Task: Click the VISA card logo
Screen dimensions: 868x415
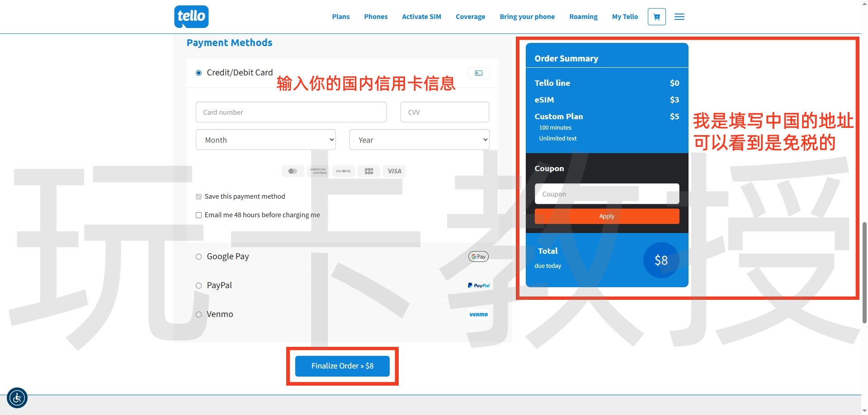Action: (x=394, y=171)
